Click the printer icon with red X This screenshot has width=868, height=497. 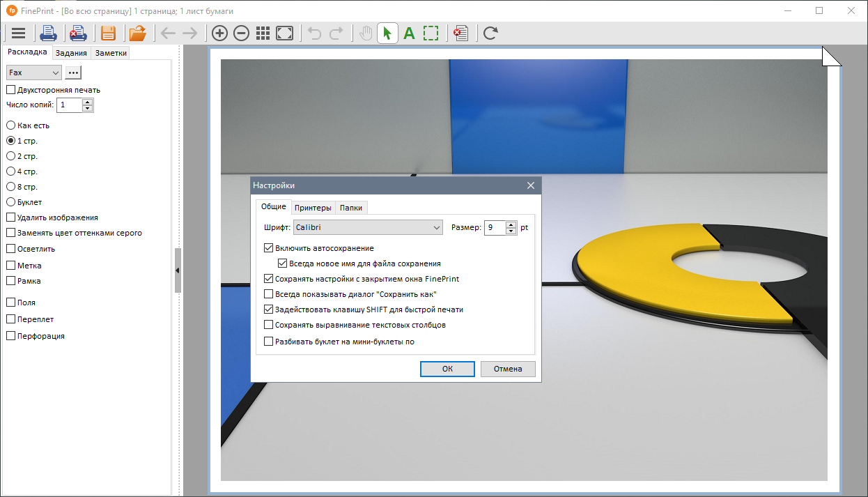[77, 33]
